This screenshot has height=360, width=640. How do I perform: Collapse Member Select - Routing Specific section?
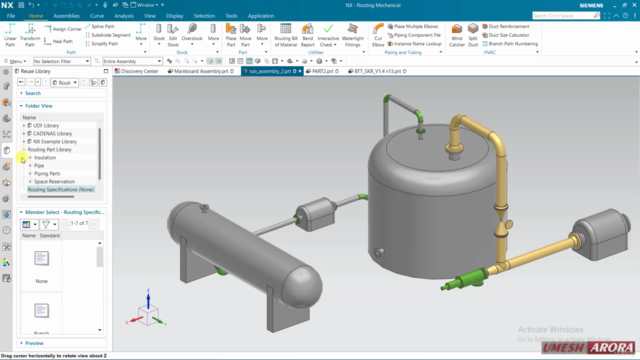click(x=62, y=212)
